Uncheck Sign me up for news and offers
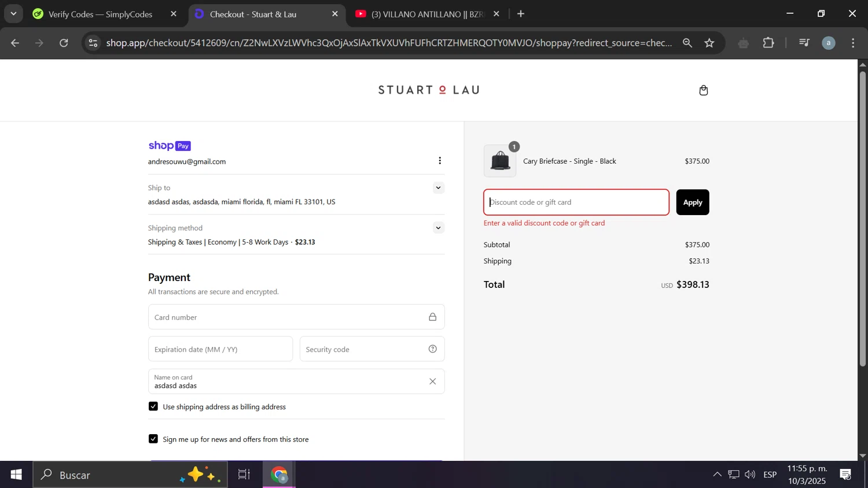868x488 pixels. 153,439
